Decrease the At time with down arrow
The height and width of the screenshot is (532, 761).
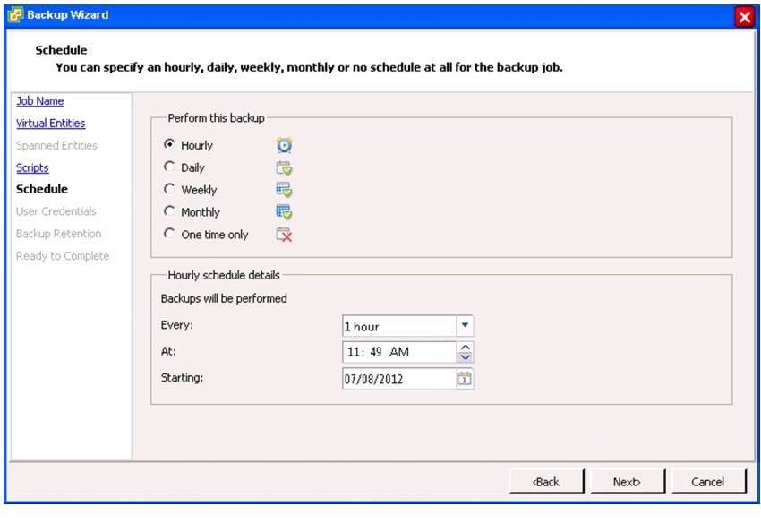[465, 357]
